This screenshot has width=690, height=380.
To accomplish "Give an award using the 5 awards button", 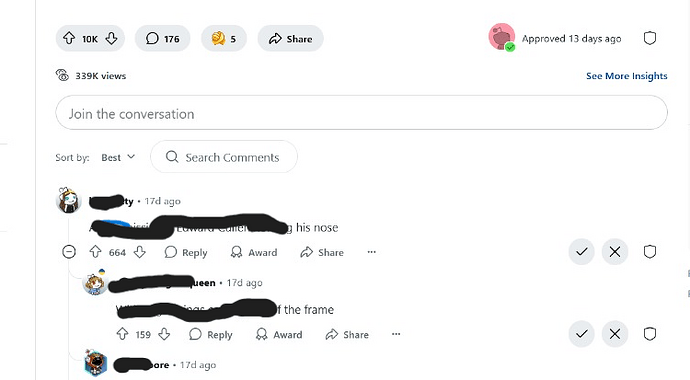I will pos(224,39).
